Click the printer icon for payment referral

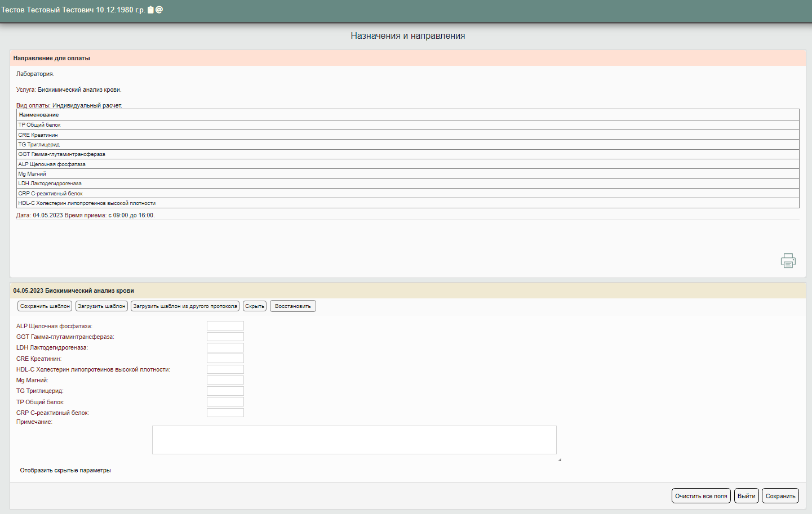788,261
